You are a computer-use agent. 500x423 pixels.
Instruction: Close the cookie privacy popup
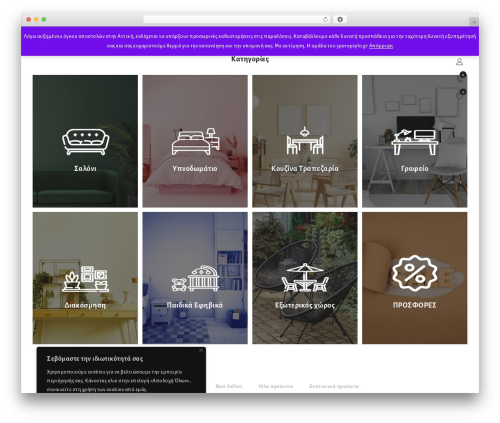(201, 350)
